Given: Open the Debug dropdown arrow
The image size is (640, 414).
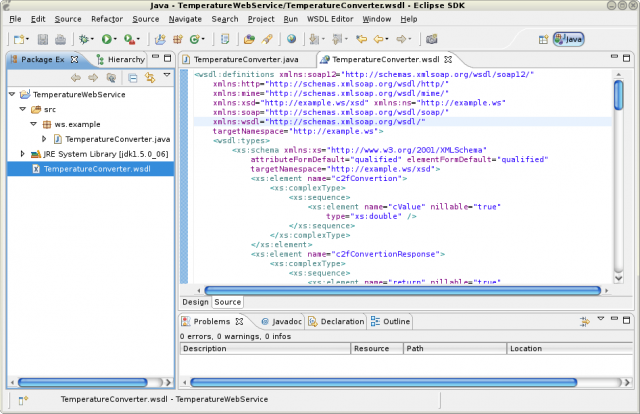Looking at the screenshot, I should [x=92, y=39].
